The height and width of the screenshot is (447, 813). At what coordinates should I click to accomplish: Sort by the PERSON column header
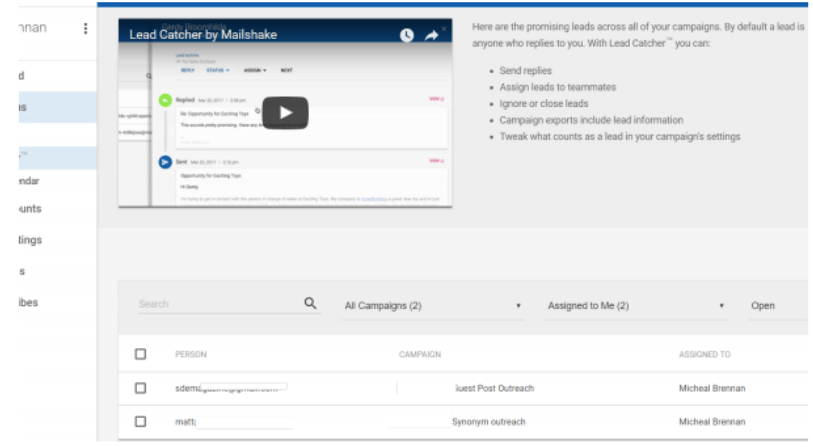190,354
